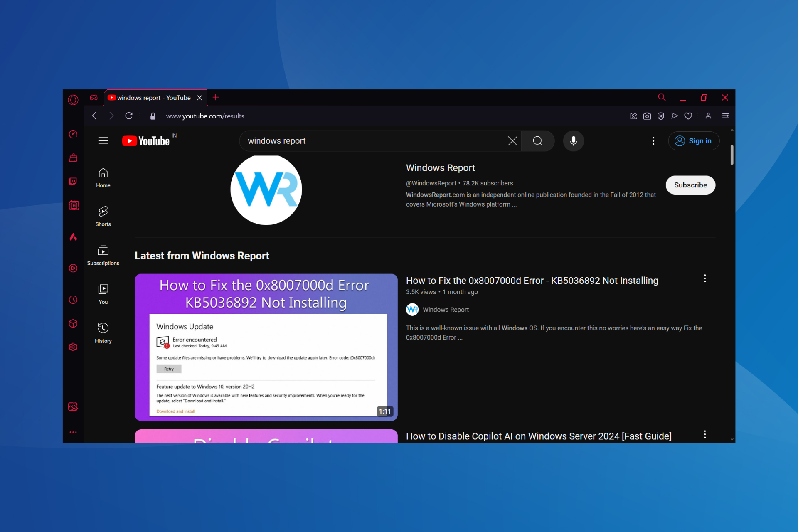Open options for Disable Copilot AI video
798x532 pixels.
(705, 434)
